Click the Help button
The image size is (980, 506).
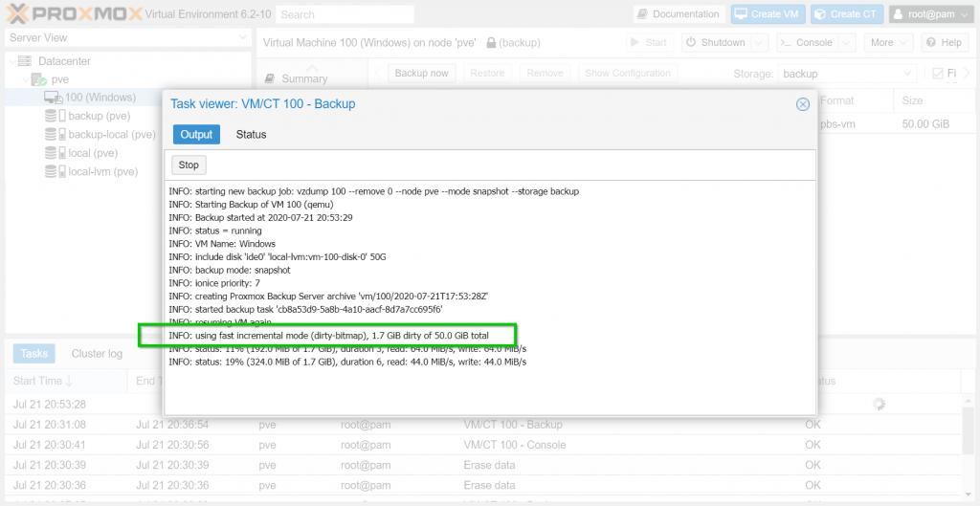pos(945,42)
